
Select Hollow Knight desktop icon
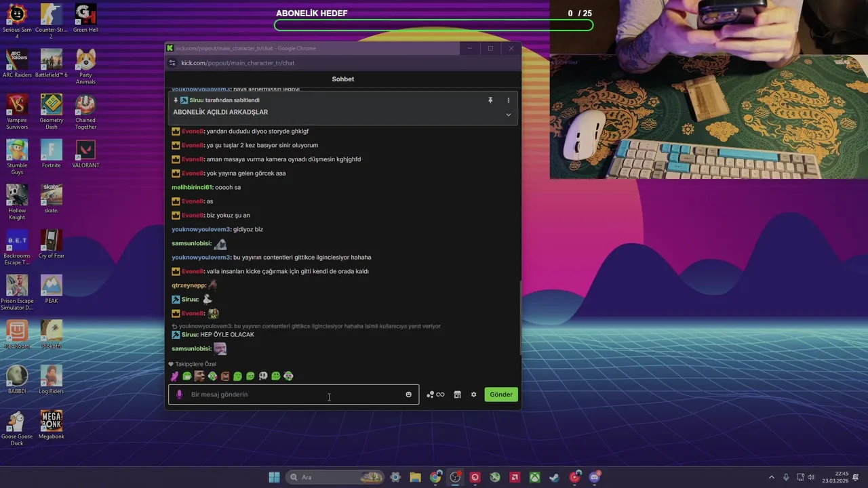click(x=17, y=202)
